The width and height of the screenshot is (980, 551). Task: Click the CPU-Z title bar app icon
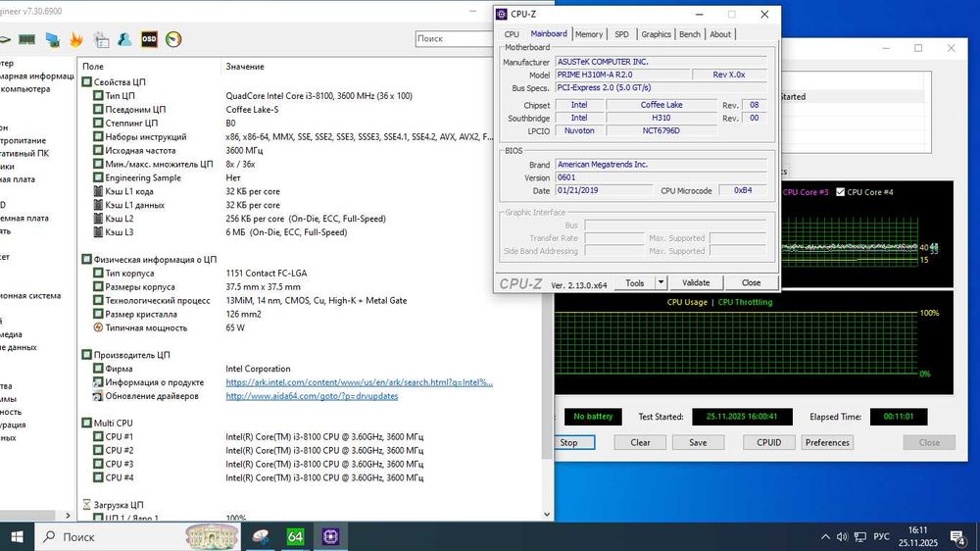tap(501, 14)
